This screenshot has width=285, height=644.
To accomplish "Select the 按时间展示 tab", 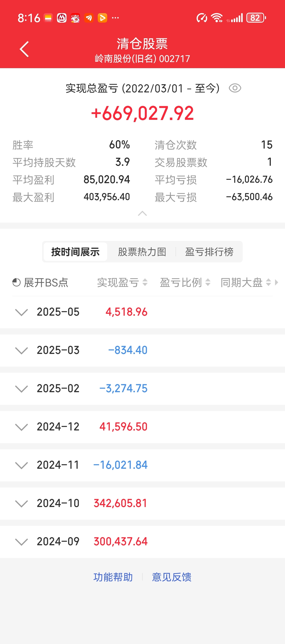I will click(75, 252).
